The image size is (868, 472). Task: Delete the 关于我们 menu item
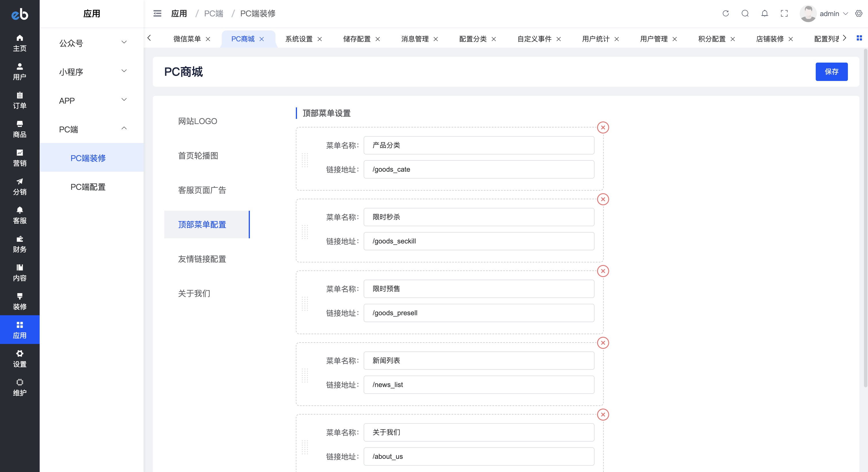tap(603, 414)
